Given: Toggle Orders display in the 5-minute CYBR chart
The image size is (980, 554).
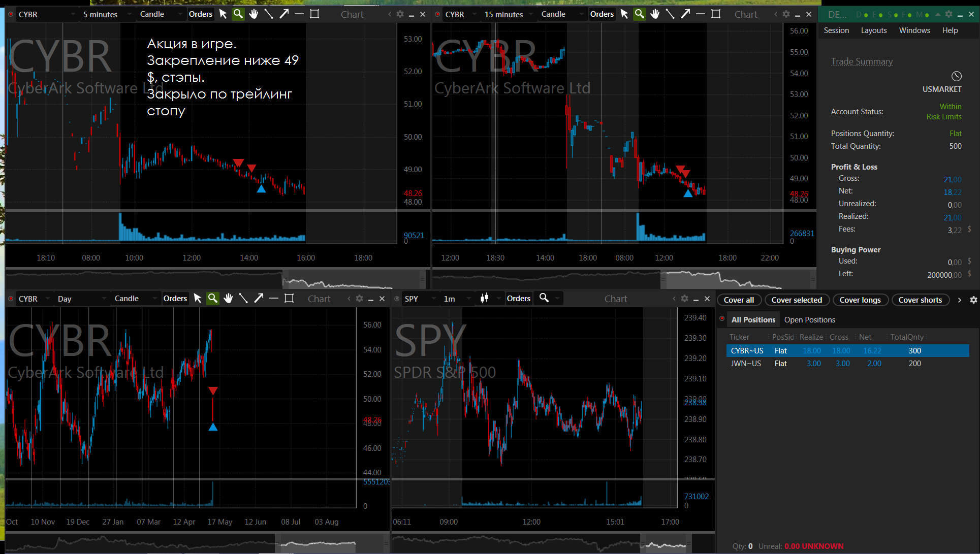Looking at the screenshot, I should [x=201, y=14].
